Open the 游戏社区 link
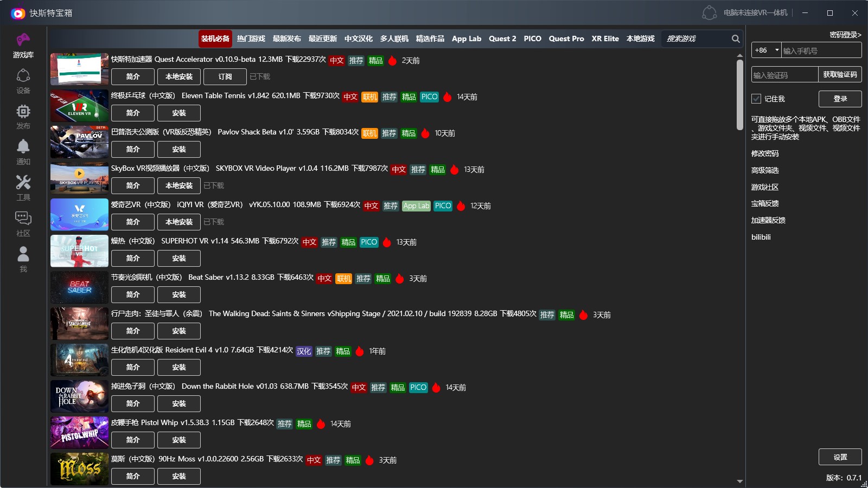 pyautogui.click(x=765, y=187)
